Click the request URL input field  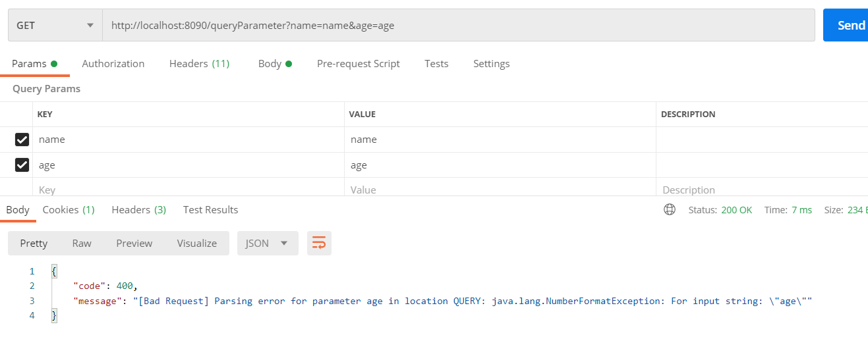pos(459,25)
